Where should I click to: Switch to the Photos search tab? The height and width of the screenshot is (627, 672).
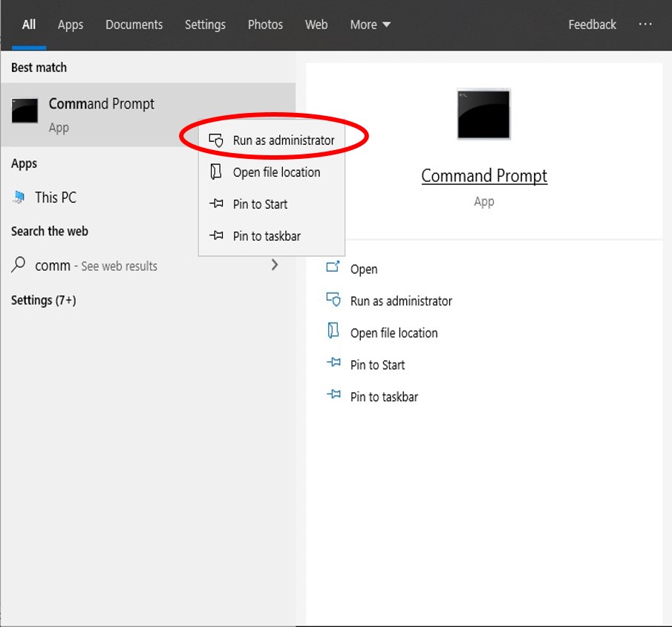pyautogui.click(x=265, y=25)
